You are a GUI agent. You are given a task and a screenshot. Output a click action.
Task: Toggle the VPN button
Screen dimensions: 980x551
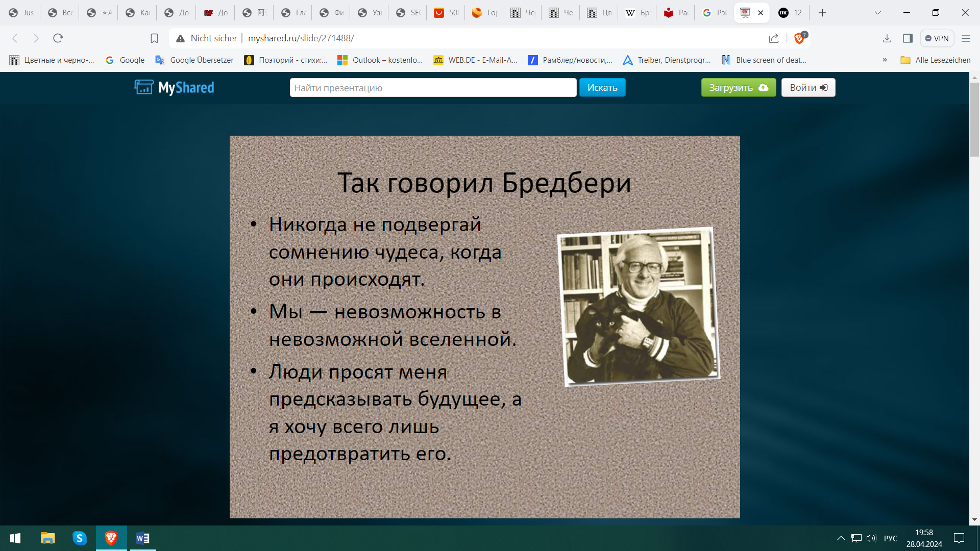[x=937, y=38]
